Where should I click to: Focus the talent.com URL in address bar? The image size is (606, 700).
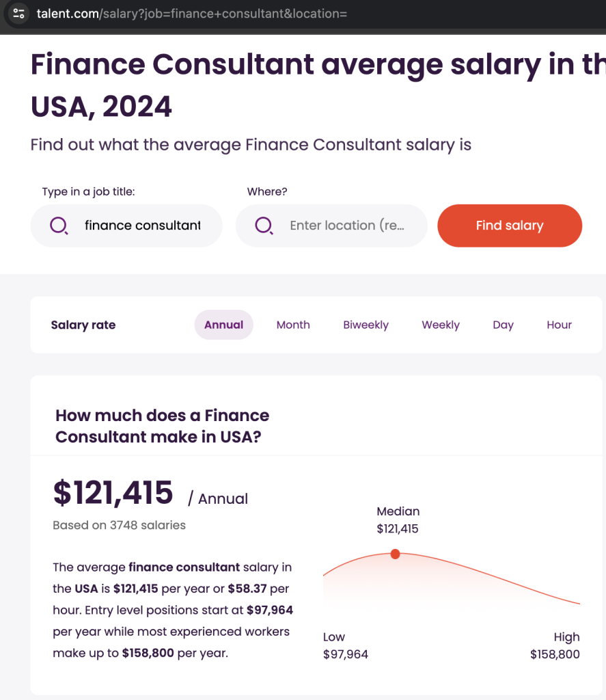click(x=191, y=14)
